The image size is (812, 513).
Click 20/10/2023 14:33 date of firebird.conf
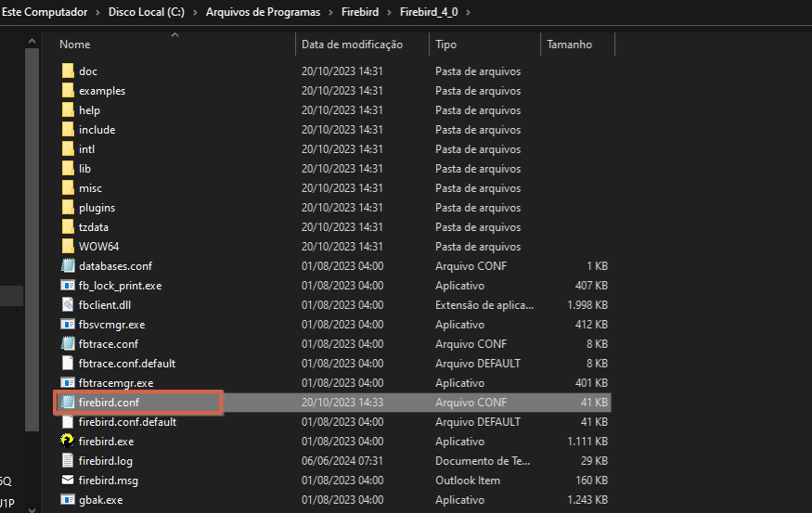pos(342,403)
